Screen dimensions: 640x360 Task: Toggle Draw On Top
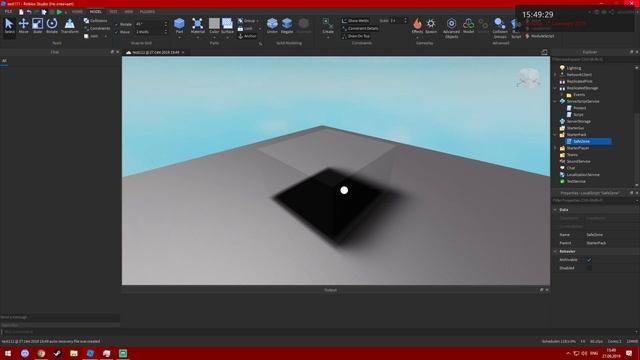[356, 36]
